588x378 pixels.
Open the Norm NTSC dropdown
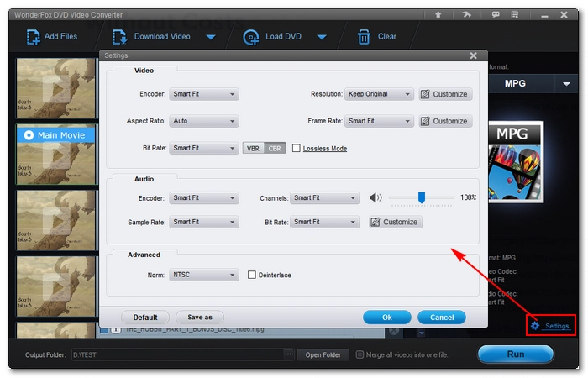pos(203,275)
